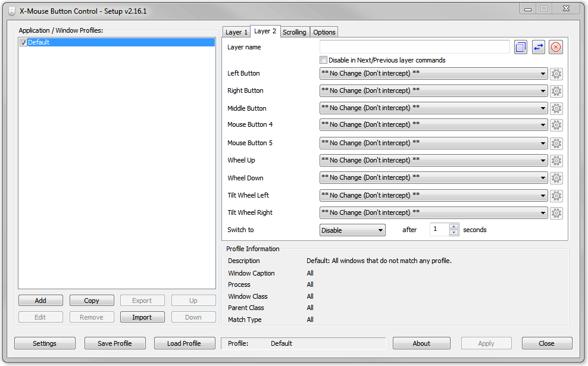Open gear settings for Wheel Up
Screen dimensions: 588x366
pos(556,161)
